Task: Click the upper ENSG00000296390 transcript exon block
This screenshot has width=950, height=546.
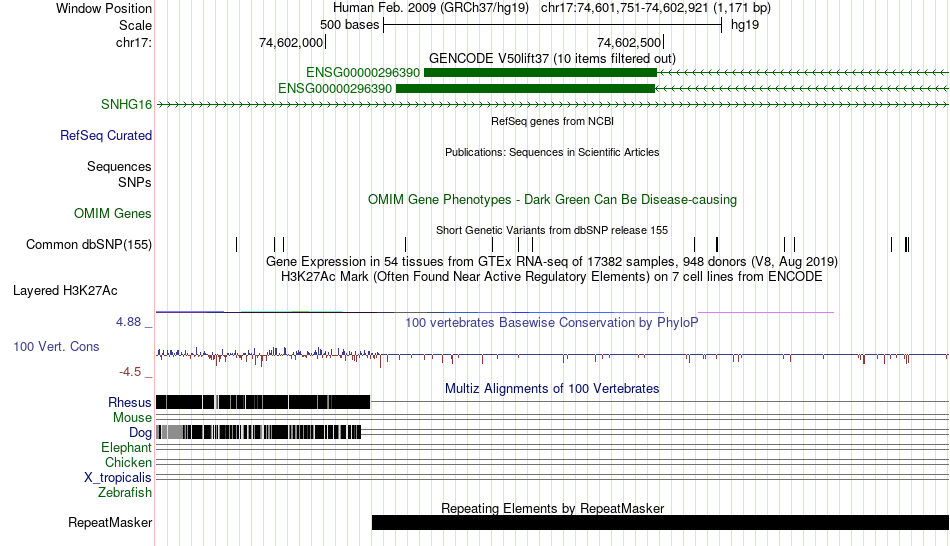Action: coord(540,73)
